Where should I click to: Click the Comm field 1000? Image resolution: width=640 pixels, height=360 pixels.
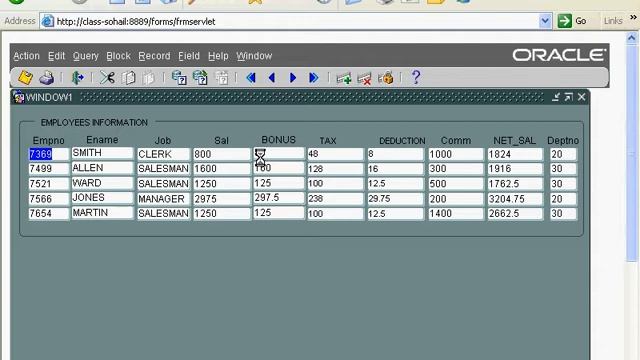click(x=456, y=154)
